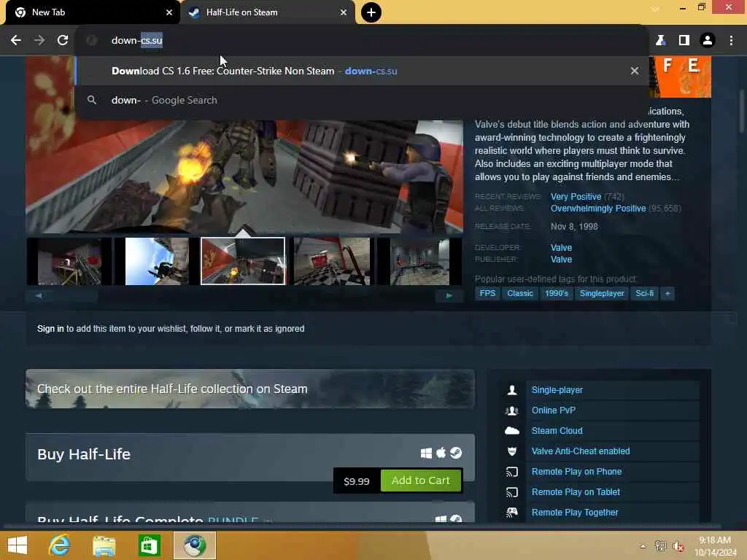
Task: Click the browser forward arrow
Action: (39, 41)
